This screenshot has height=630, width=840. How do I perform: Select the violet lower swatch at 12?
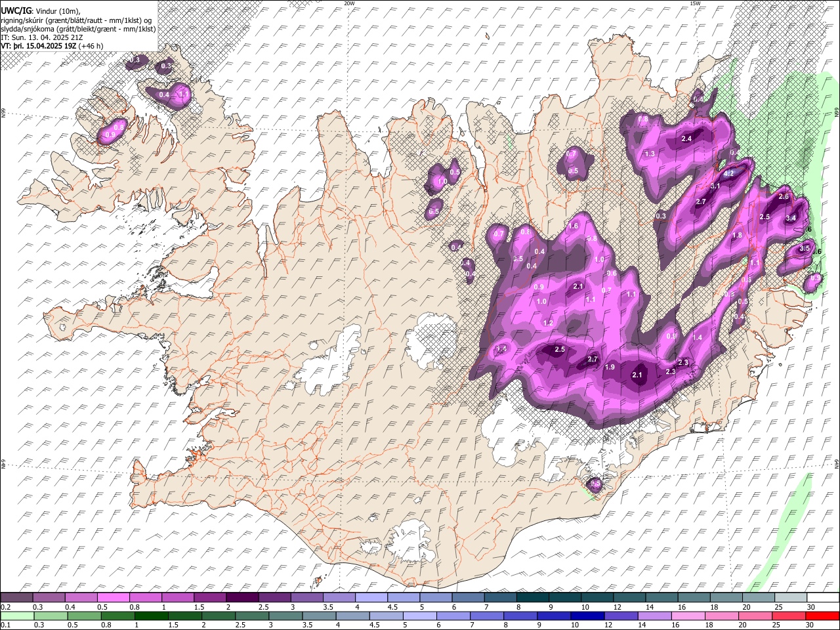(x=620, y=616)
